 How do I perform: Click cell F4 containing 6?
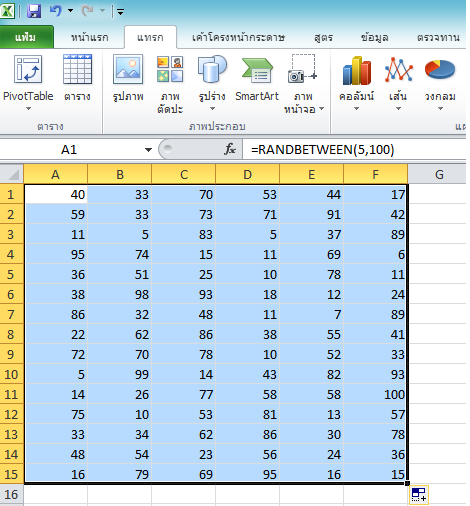(x=375, y=254)
